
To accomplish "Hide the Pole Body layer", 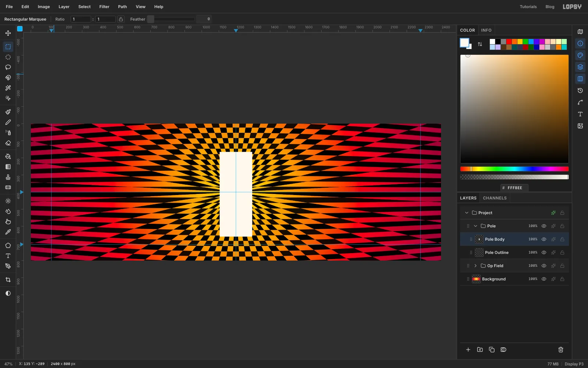I will (544, 239).
